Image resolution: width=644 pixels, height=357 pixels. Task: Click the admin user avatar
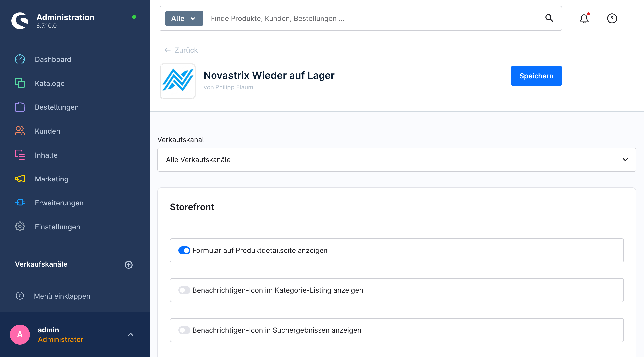pyautogui.click(x=20, y=335)
